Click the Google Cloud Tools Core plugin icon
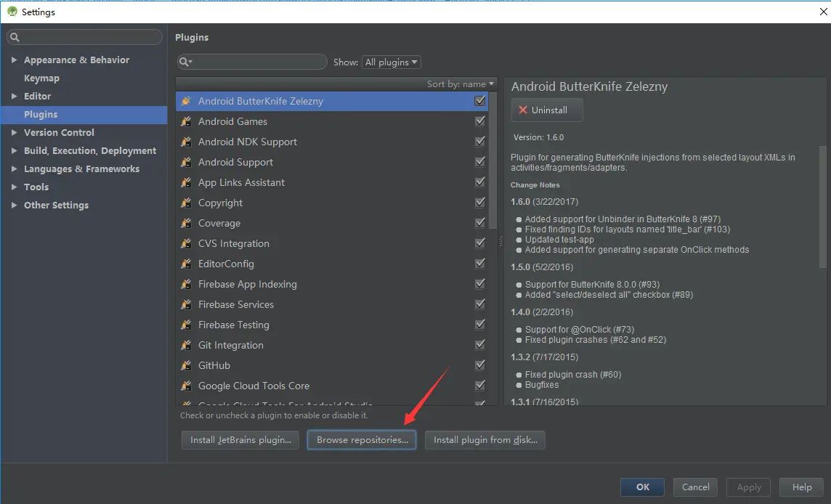The width and height of the screenshot is (831, 504). (186, 386)
